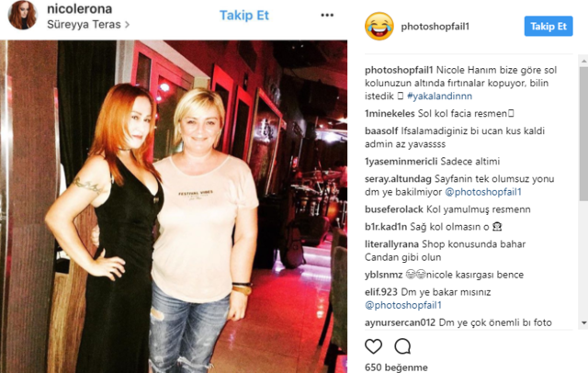Open photoshopfail1 username in header
The width and height of the screenshot is (588, 373).
tap(435, 27)
